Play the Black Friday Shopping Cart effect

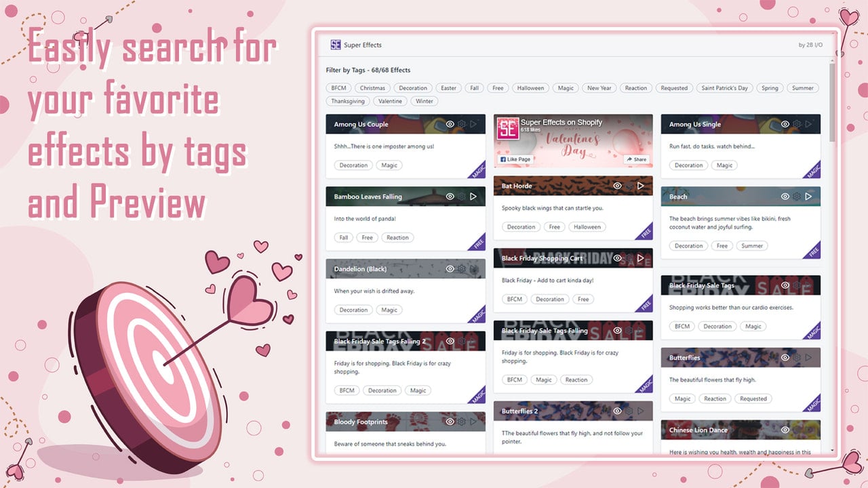(x=641, y=258)
